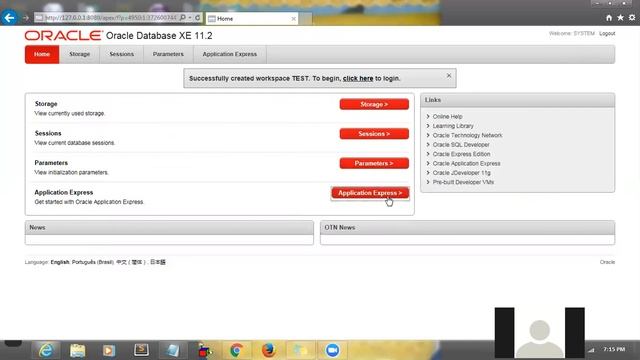The image size is (640, 360).
Task: Open the Parameters tab
Action: tap(168, 54)
